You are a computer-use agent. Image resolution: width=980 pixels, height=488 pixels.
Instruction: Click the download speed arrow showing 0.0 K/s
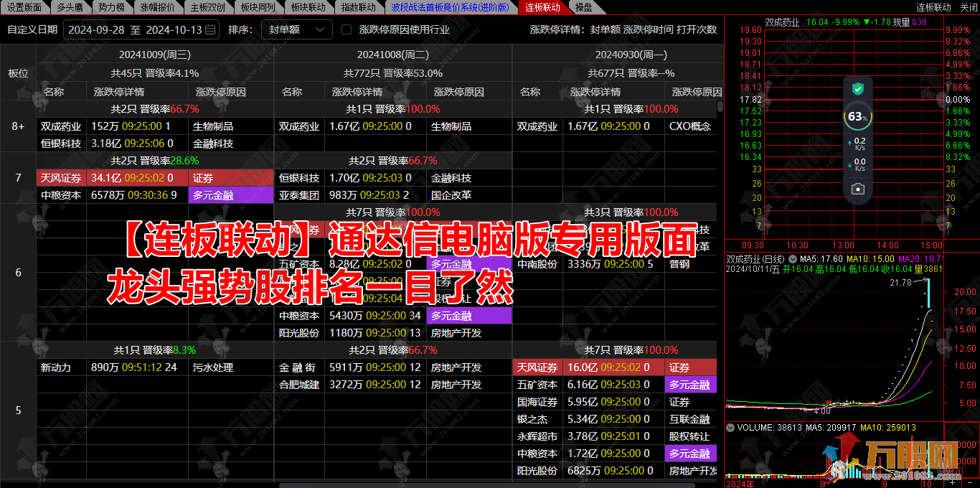point(850,164)
